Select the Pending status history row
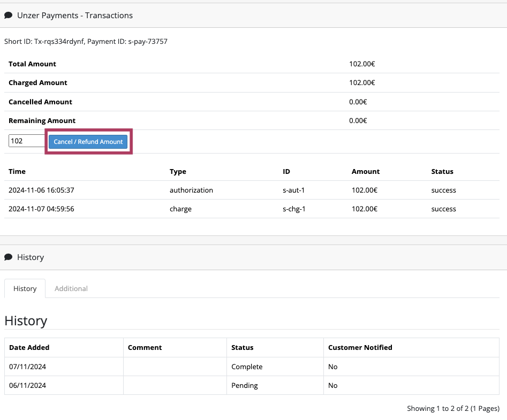 pos(252,385)
